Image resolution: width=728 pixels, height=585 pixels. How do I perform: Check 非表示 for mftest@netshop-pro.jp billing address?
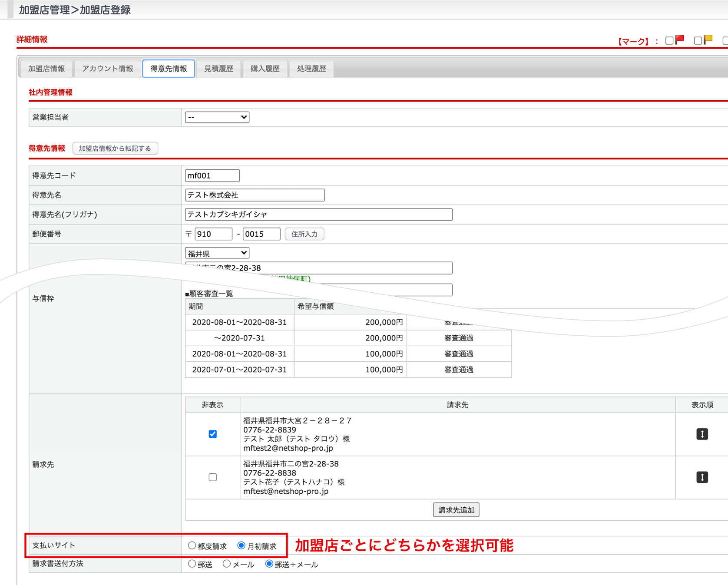(x=212, y=477)
